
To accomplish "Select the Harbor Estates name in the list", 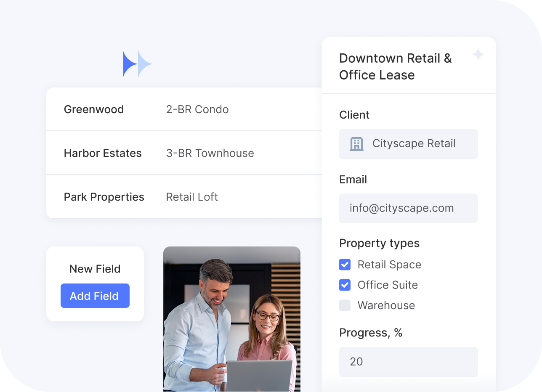I will [x=103, y=153].
